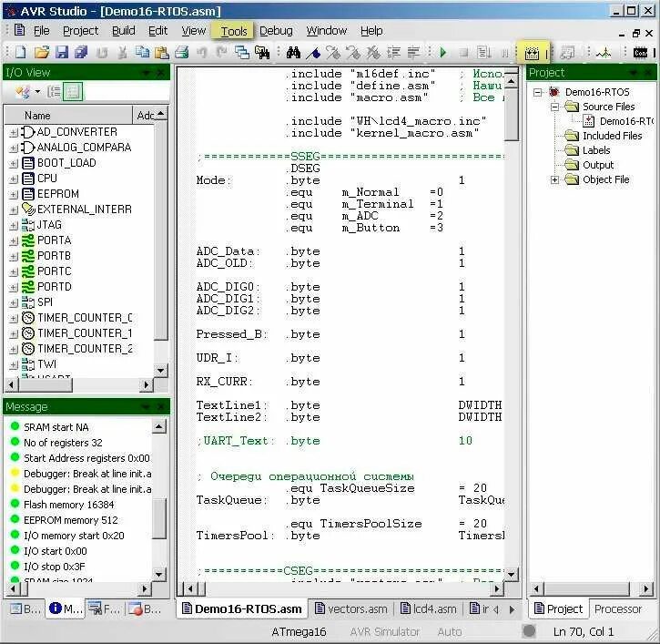
Task: Expand the EEPROM node in I/O View
Action: 14,195
